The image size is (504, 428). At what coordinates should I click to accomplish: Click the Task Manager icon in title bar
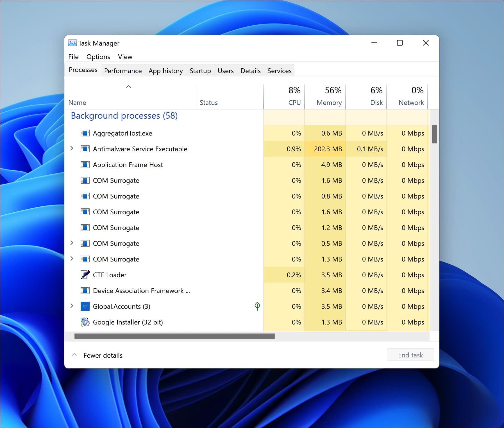tap(72, 43)
